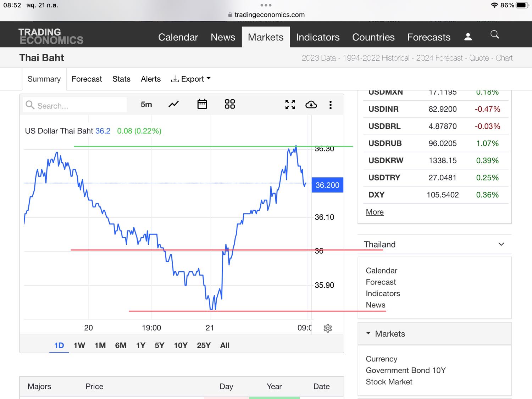
Task: Tap the battery status indicator
Action: pos(522,5)
